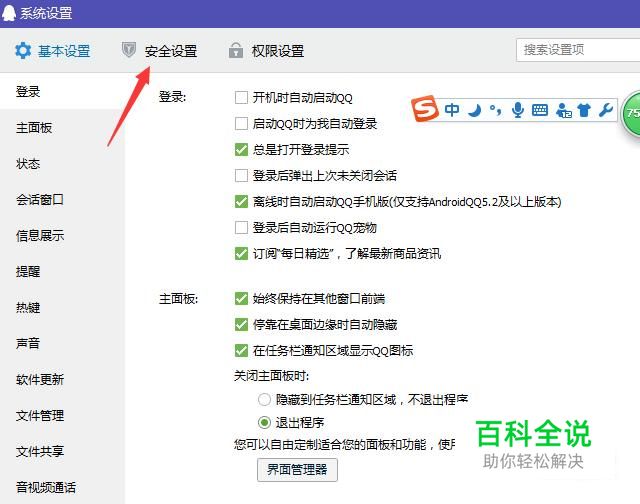Screen dimensions: 640x504
Task: Open the Sogou wrench toolbox icon
Action: tap(606, 109)
